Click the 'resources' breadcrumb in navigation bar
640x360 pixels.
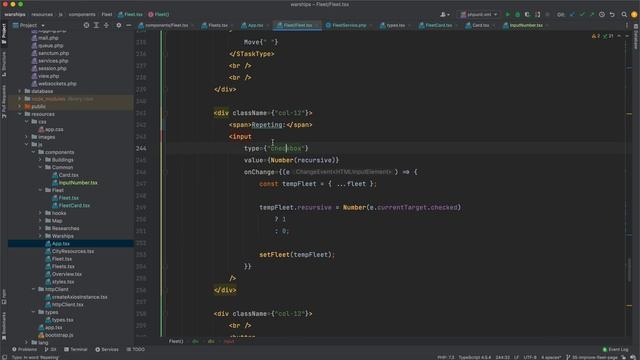click(42, 14)
